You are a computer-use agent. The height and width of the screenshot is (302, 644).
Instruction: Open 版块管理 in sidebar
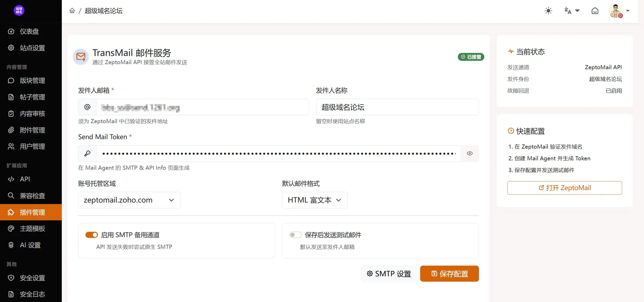point(31,81)
